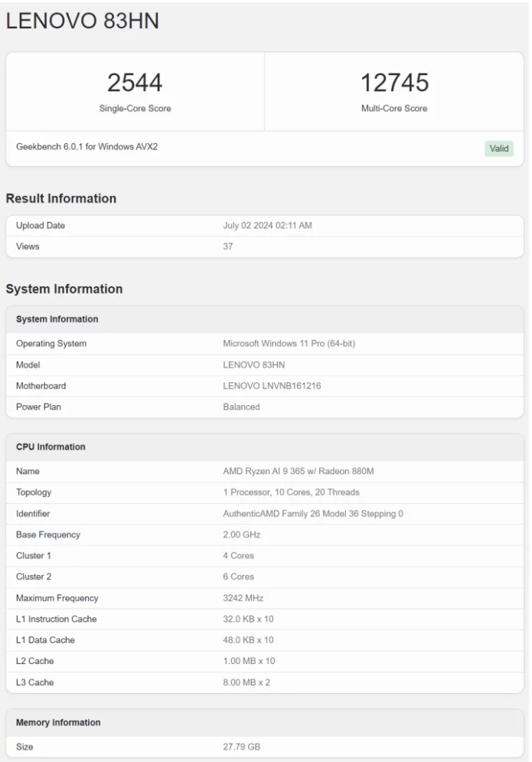This screenshot has height=762, width=532.
Task: Click Geekbench 6.0.1 for Windows AVX2 text
Action: tap(87, 147)
